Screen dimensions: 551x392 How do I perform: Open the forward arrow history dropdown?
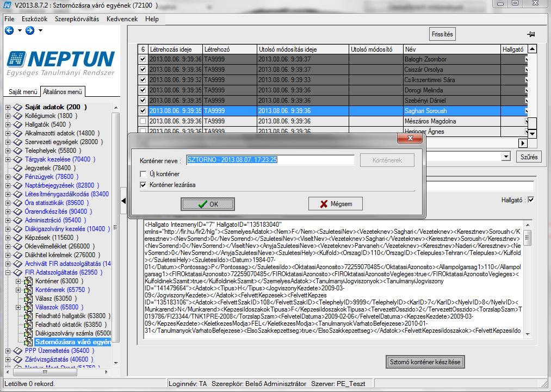40,30
